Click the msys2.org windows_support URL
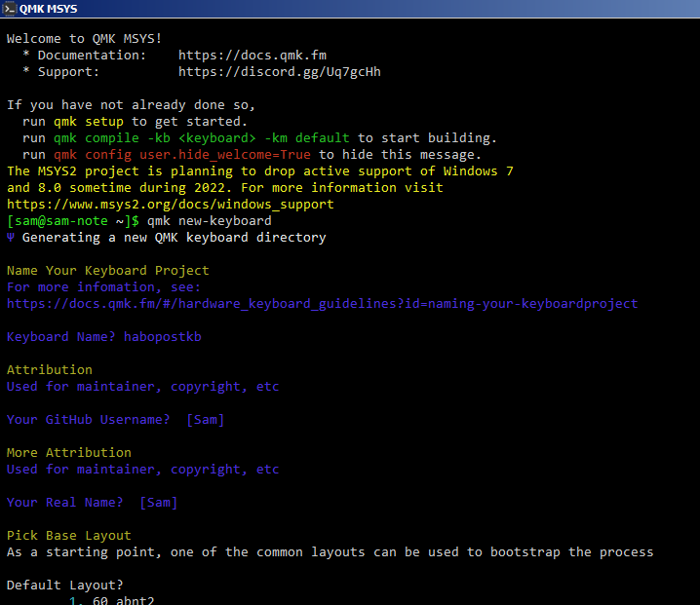 point(170,205)
